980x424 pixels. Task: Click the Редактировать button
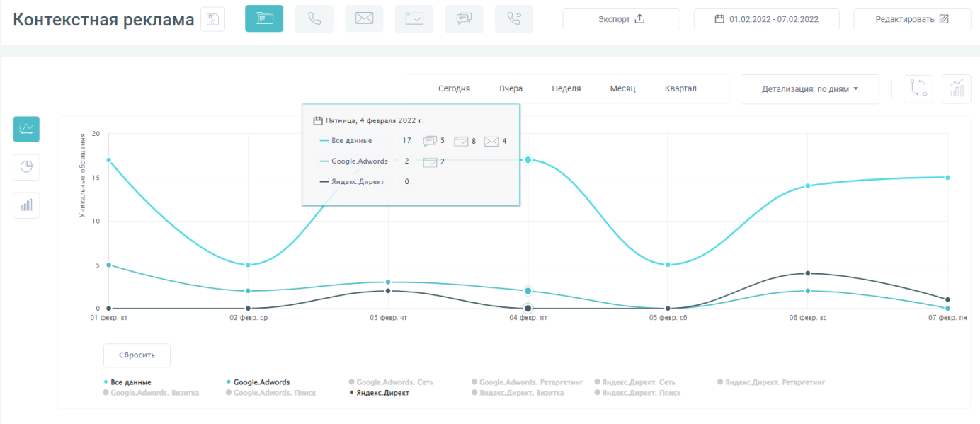click(x=912, y=19)
